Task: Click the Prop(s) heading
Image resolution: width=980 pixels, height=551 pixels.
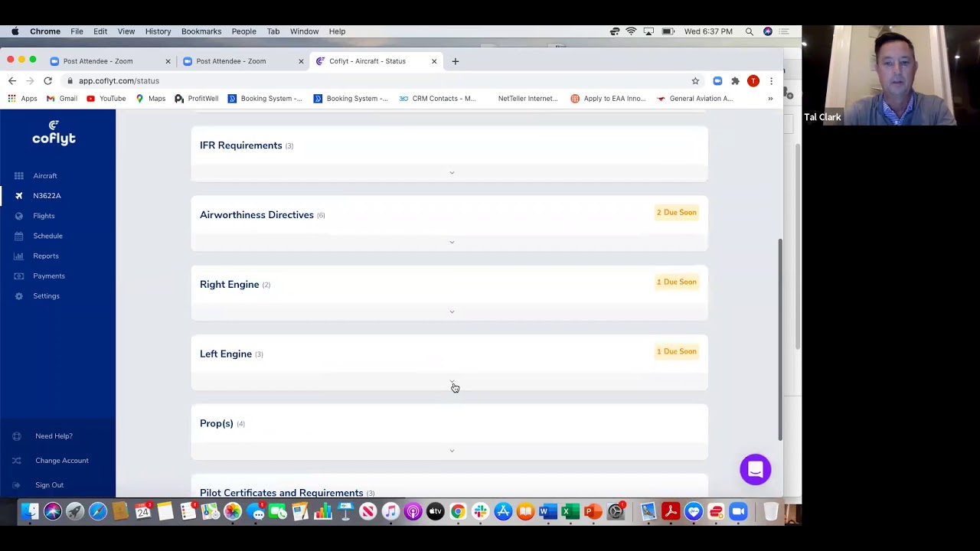Action: coord(216,424)
